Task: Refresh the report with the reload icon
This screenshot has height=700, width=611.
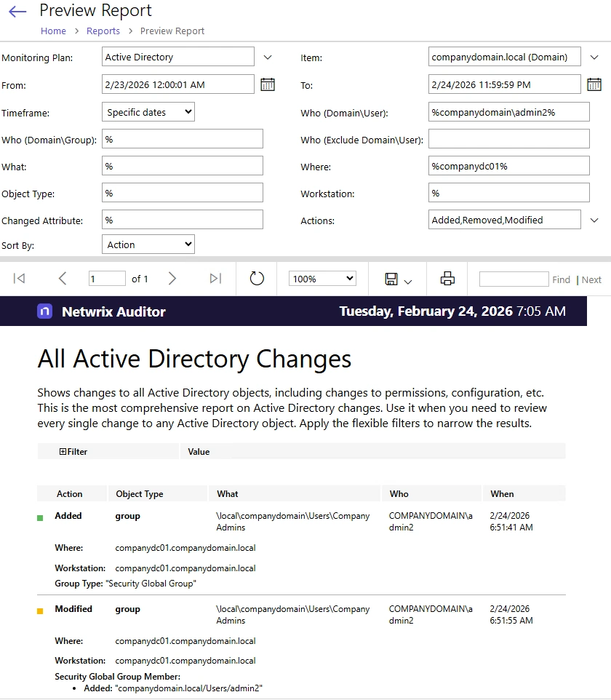Action: 257,279
